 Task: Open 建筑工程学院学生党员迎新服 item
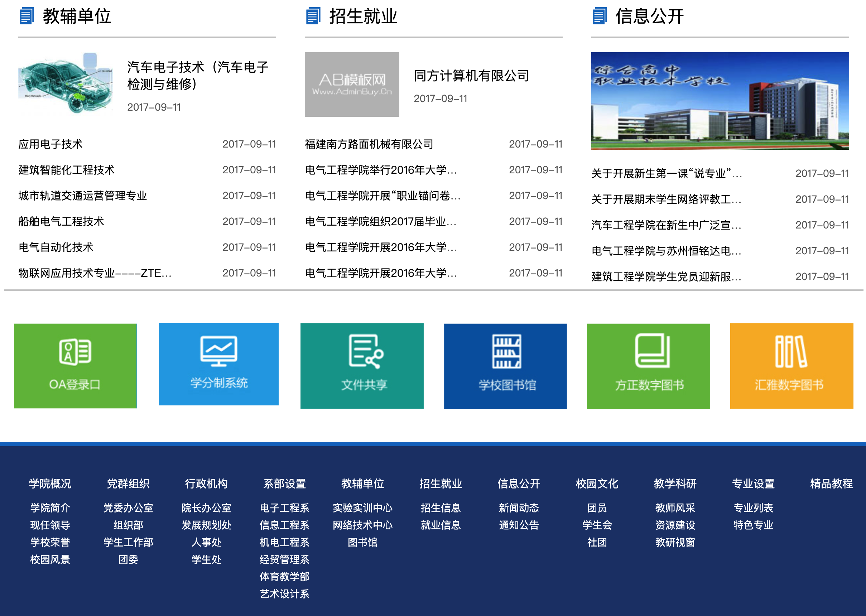click(x=667, y=276)
